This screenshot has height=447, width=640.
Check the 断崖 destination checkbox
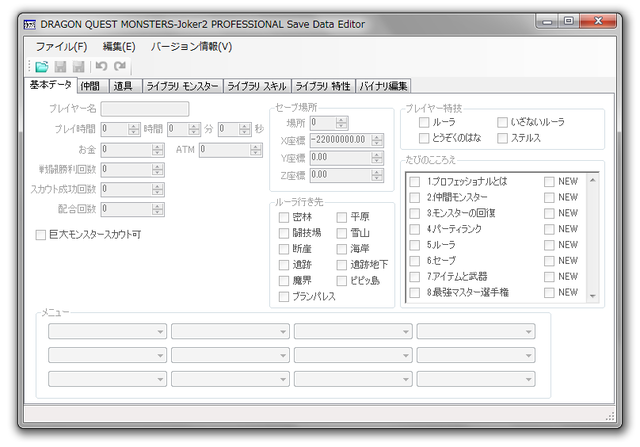(x=284, y=249)
